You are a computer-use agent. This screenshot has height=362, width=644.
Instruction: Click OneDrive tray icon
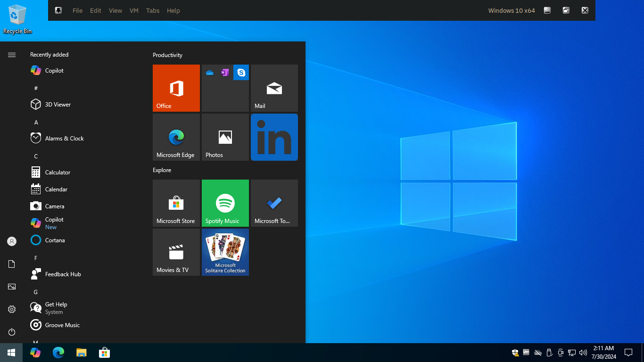(537, 353)
